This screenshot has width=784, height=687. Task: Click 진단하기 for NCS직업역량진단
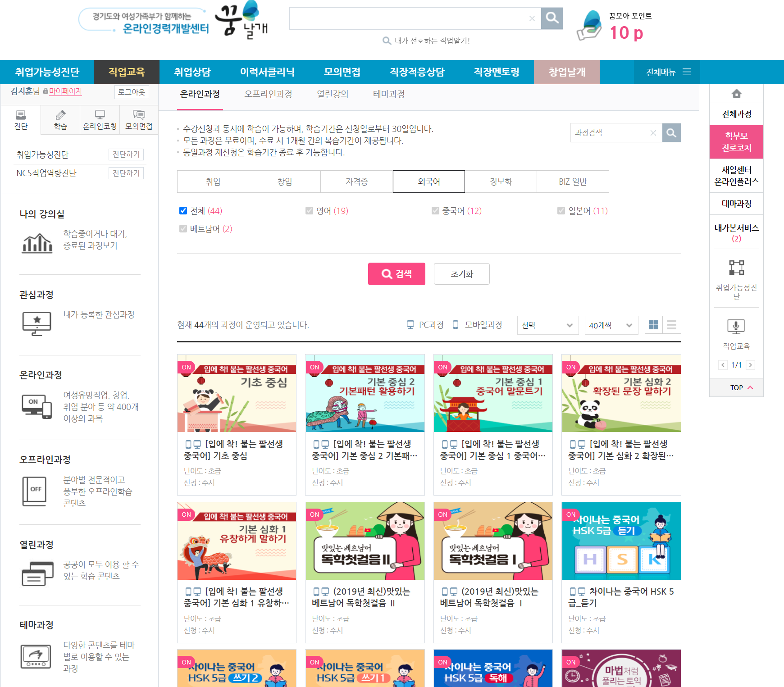(x=126, y=173)
